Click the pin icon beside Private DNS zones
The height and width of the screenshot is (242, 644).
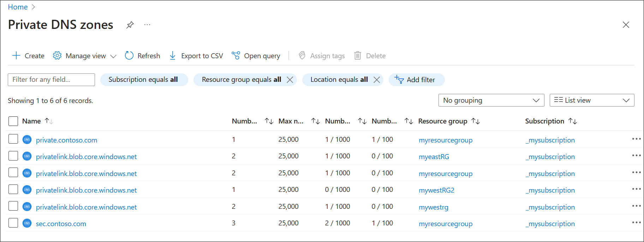click(130, 25)
